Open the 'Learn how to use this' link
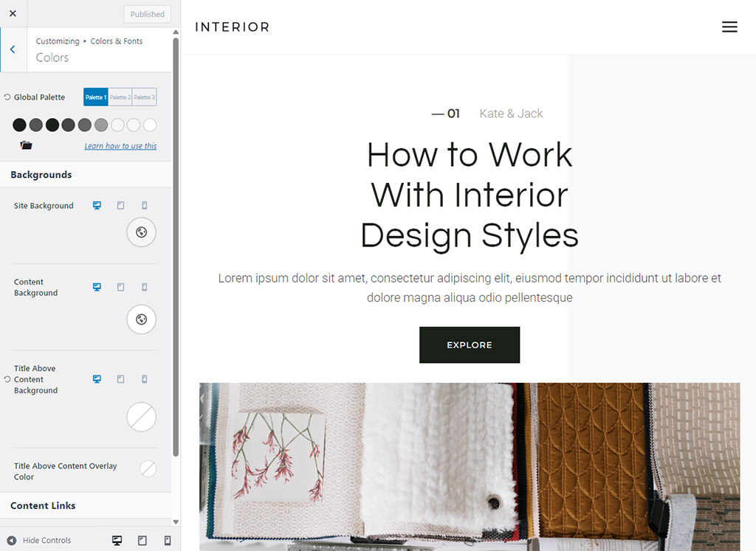Image resolution: width=756 pixels, height=551 pixels. pos(120,146)
